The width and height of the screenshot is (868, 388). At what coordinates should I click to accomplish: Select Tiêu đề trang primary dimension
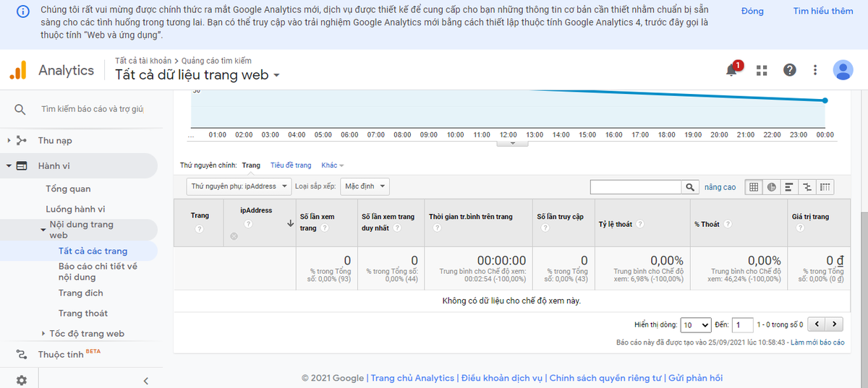click(291, 165)
